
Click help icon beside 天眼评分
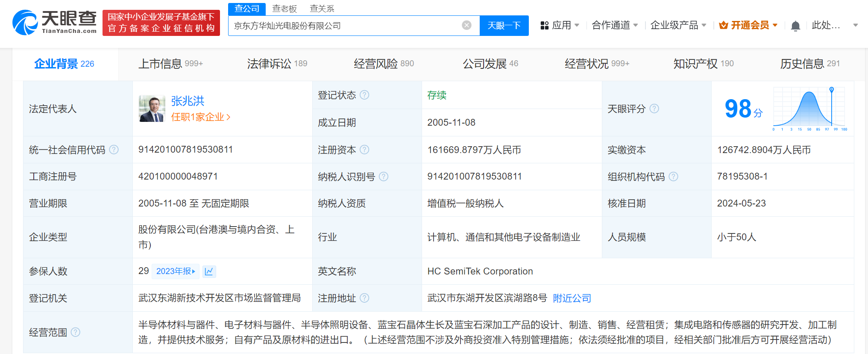coord(654,109)
